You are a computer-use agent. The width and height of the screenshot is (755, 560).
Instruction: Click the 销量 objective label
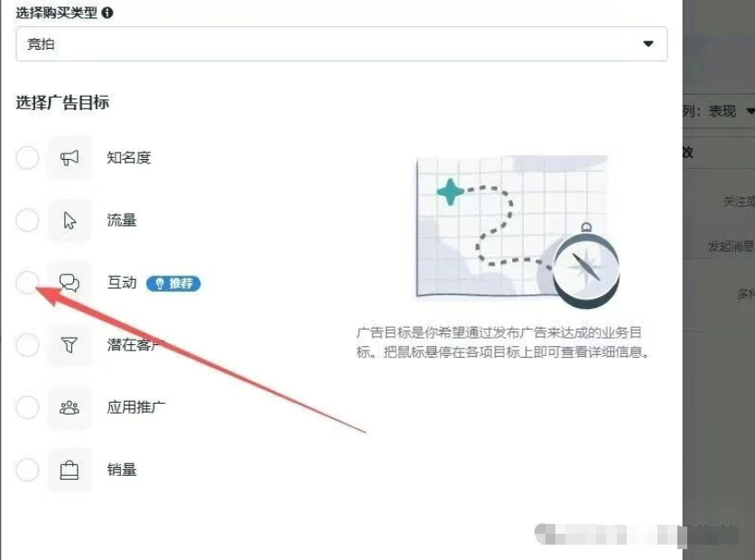tap(122, 470)
